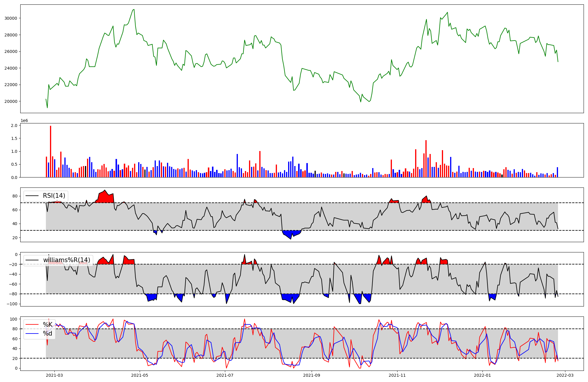The image size is (588, 382).
Task: Click the blue %d legend line swatch
Action: click(x=32, y=334)
